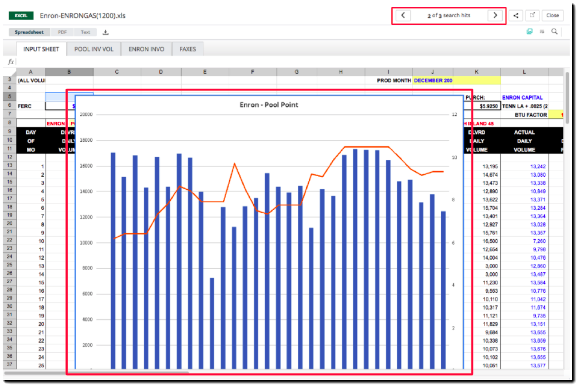Select column L header

pos(524,72)
